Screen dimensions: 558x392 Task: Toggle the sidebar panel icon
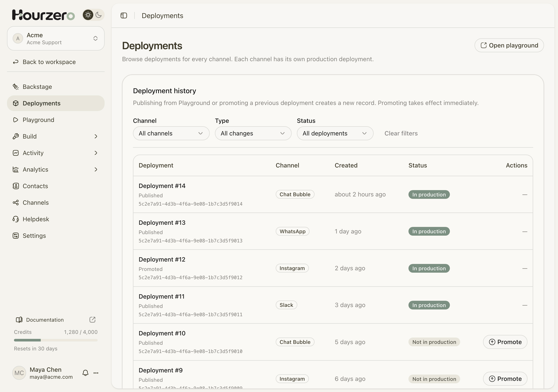pyautogui.click(x=124, y=15)
